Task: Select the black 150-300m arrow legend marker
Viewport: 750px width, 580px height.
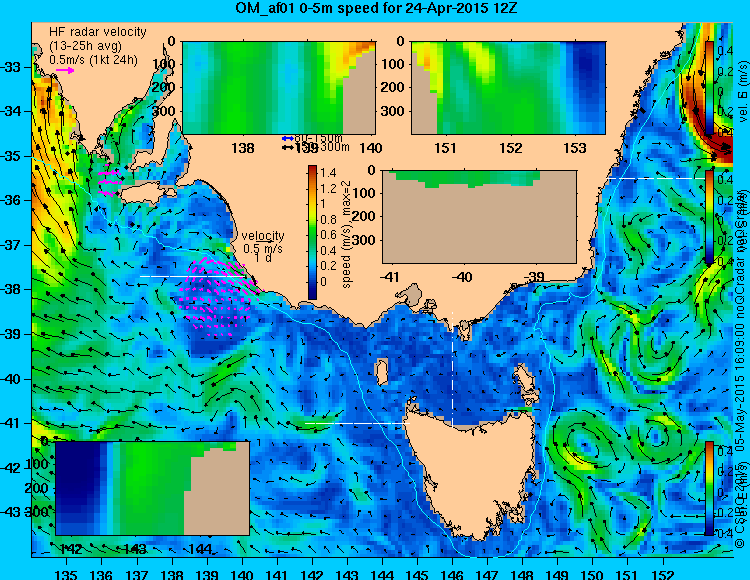Action: 287,148
